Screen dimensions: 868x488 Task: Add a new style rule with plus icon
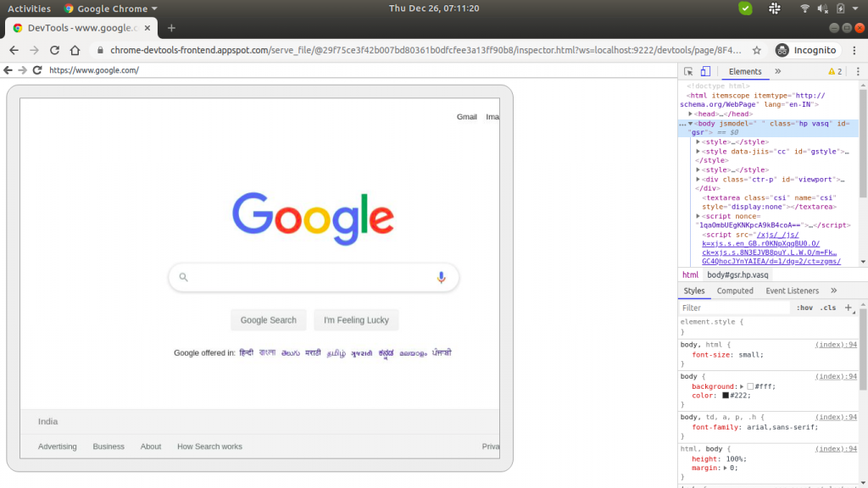pyautogui.click(x=849, y=307)
